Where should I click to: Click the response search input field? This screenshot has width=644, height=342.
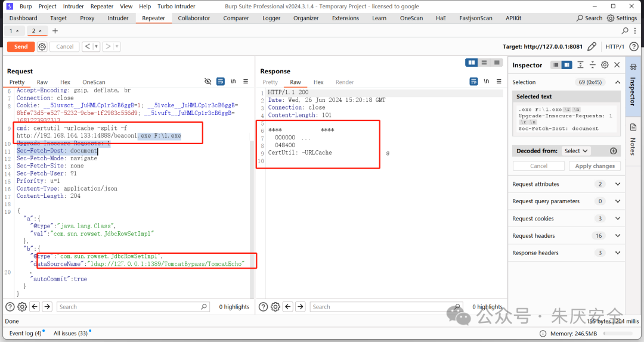[386, 307]
